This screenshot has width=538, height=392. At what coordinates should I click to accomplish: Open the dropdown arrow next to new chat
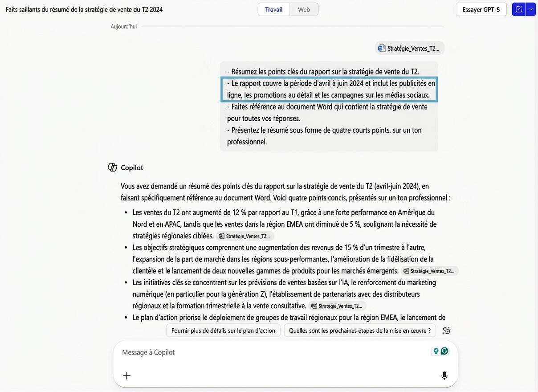(531, 9)
